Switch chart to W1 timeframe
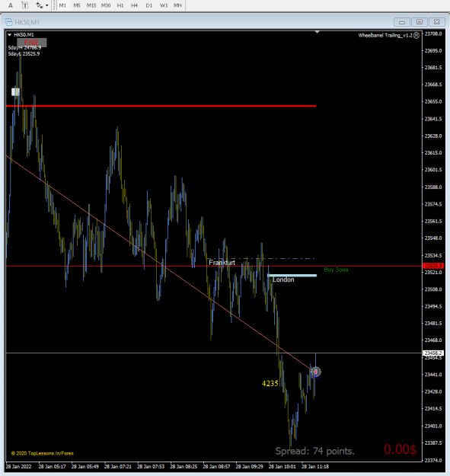 click(x=164, y=5)
